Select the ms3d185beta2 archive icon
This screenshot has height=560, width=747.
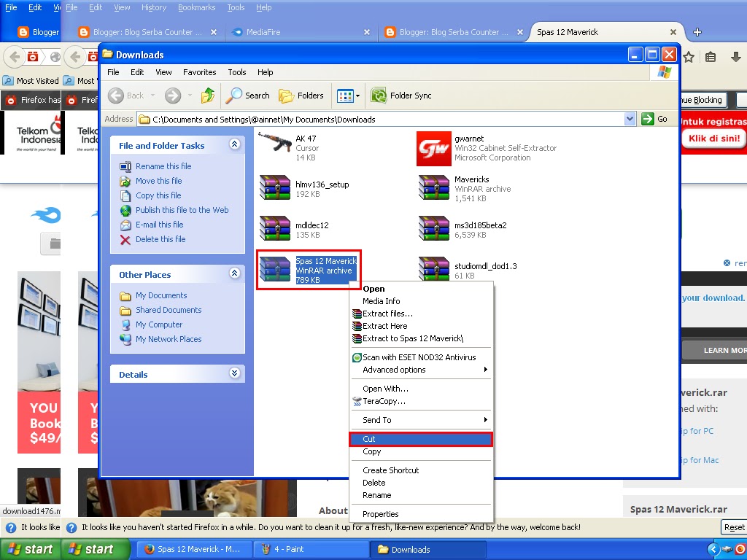pyautogui.click(x=433, y=228)
